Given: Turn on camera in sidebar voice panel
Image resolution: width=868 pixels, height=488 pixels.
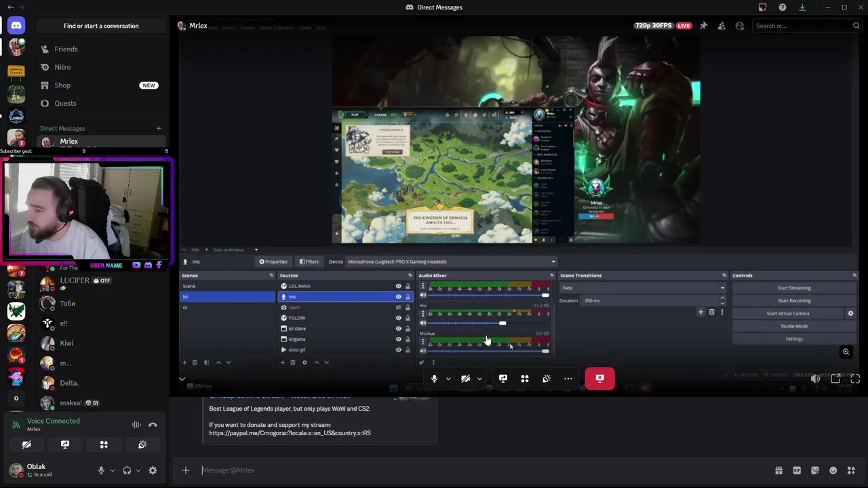Looking at the screenshot, I should pyautogui.click(x=26, y=445).
